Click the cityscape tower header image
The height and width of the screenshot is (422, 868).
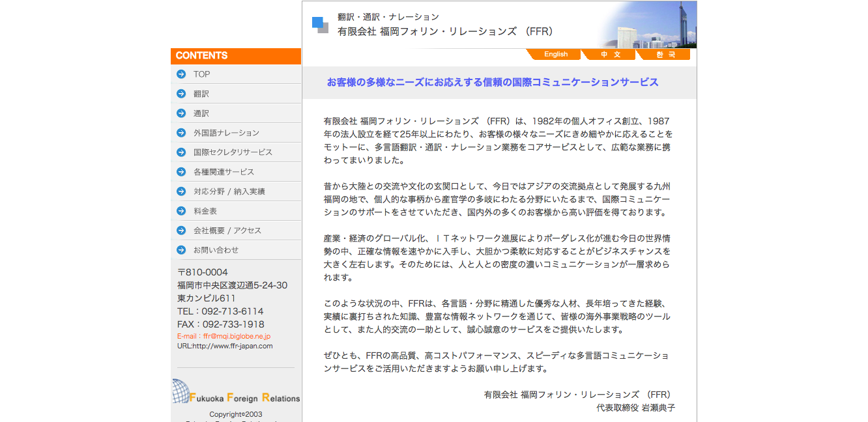click(x=648, y=25)
